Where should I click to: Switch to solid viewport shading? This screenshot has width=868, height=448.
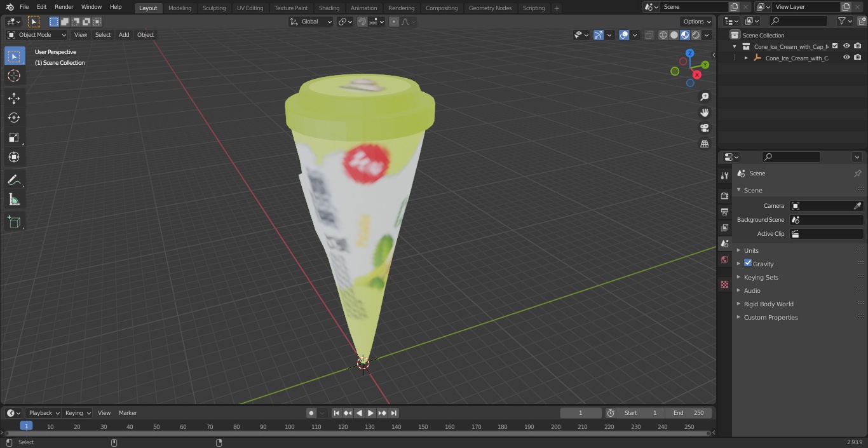[674, 35]
